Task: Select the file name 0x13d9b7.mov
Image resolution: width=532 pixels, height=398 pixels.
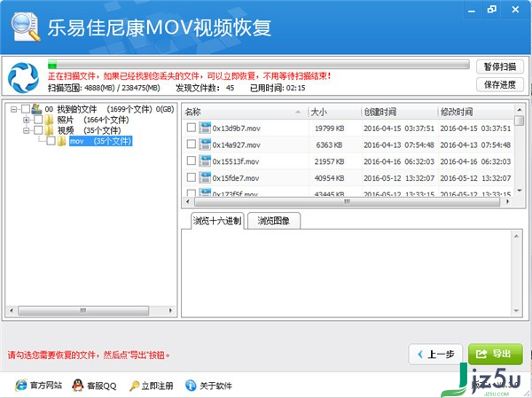Action: pos(236,129)
